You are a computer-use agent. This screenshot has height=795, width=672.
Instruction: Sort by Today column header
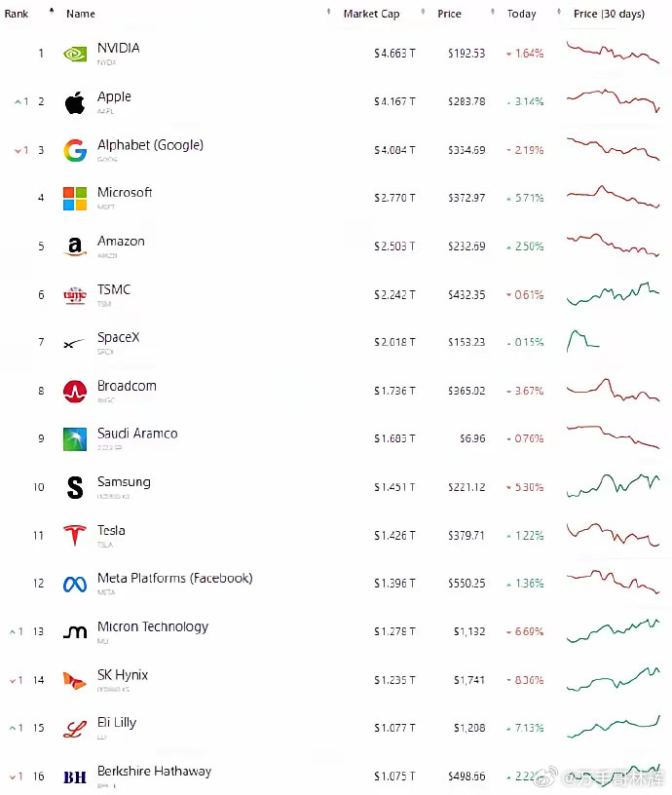[521, 14]
